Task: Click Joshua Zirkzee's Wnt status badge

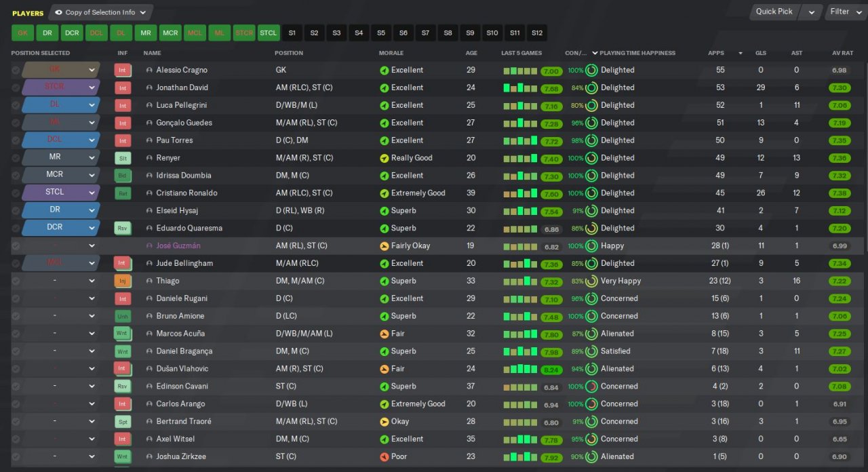Action: [x=123, y=456]
